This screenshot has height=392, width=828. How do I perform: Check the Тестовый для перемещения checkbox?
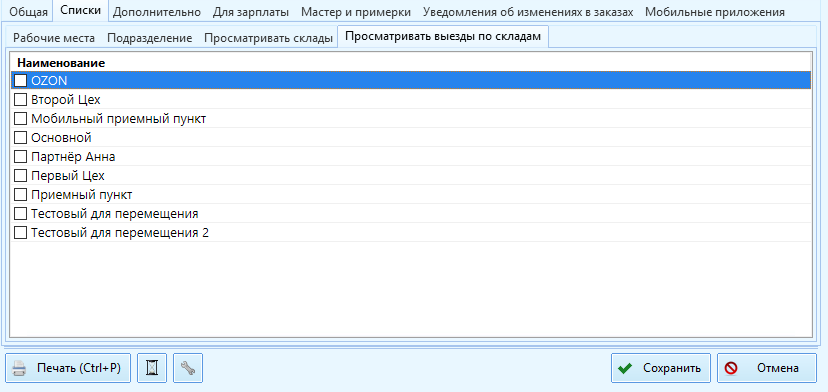[20, 214]
